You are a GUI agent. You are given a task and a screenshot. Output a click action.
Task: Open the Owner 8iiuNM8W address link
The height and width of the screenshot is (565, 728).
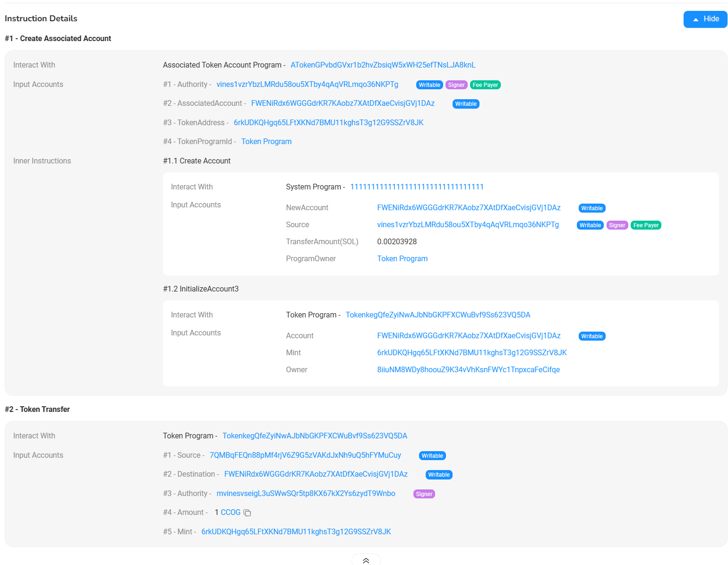[468, 370]
